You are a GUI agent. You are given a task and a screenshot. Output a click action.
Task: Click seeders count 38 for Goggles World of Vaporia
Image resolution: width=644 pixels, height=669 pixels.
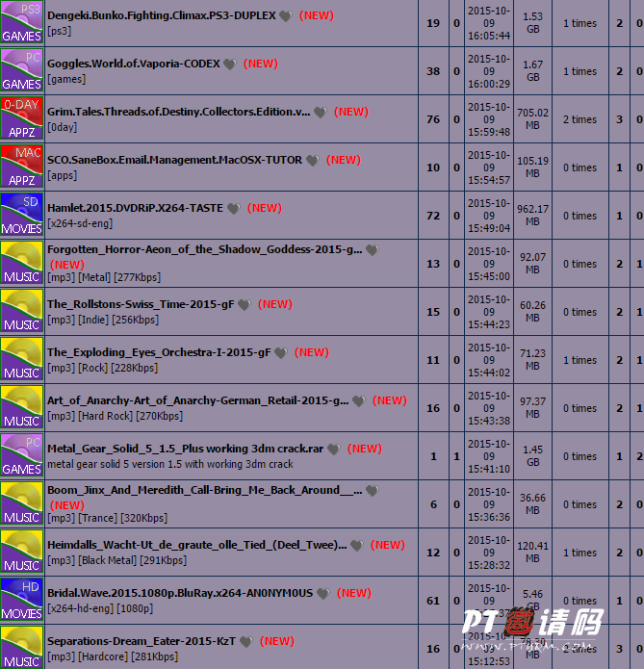(x=433, y=71)
